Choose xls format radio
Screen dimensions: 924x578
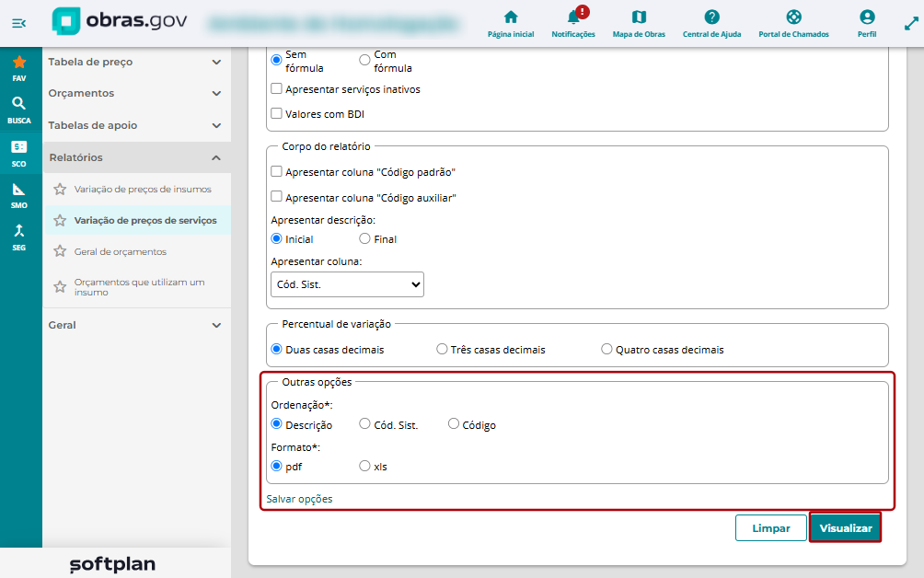pos(364,466)
